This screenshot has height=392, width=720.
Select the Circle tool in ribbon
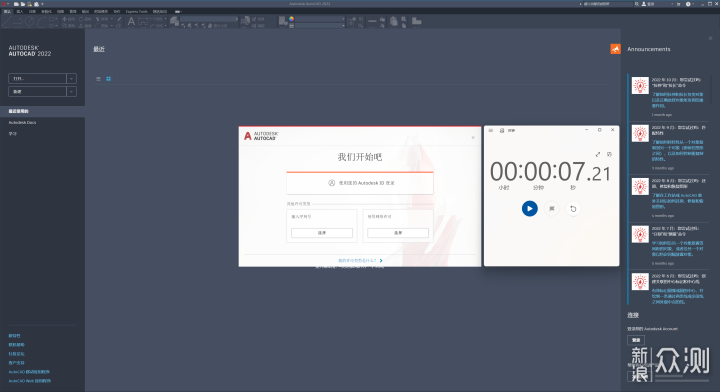[x=30, y=21]
